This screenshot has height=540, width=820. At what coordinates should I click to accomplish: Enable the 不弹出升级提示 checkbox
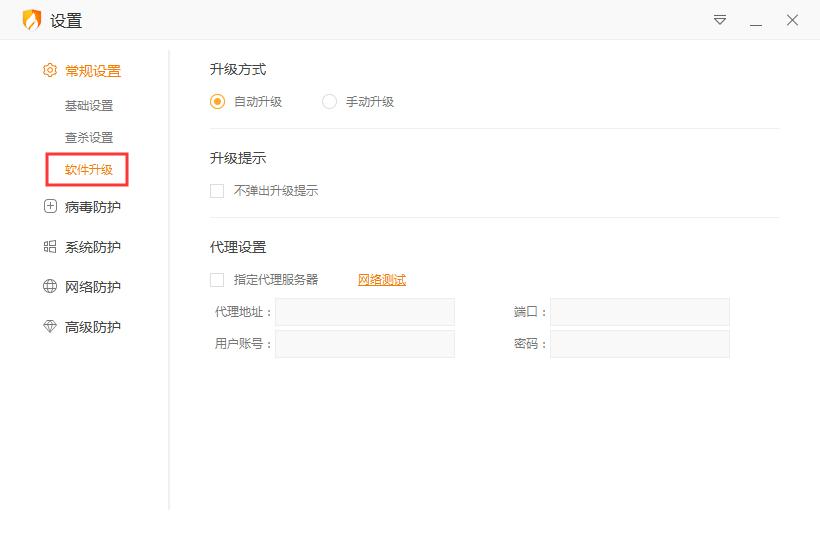217,191
